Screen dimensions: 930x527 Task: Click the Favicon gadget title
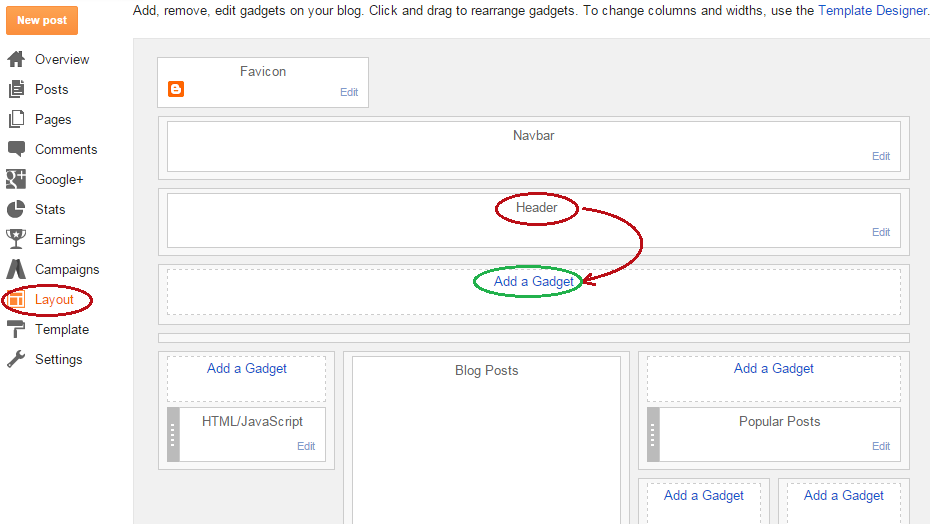tap(263, 71)
